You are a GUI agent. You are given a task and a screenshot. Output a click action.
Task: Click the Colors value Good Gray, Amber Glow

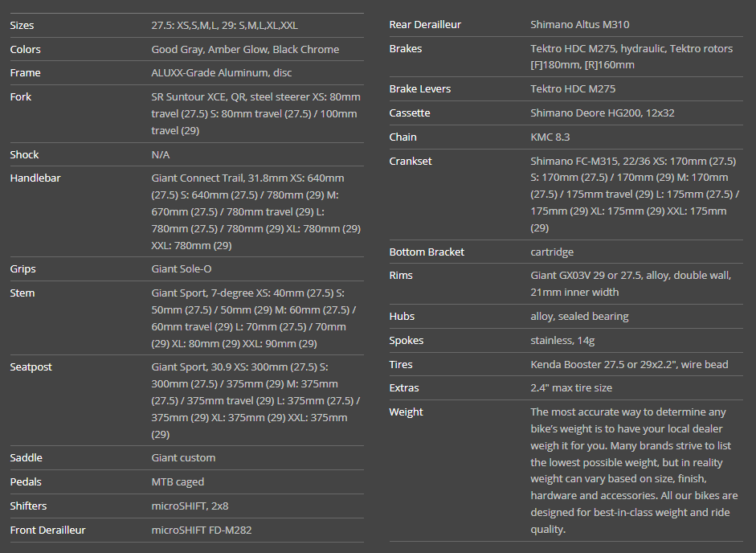245,49
